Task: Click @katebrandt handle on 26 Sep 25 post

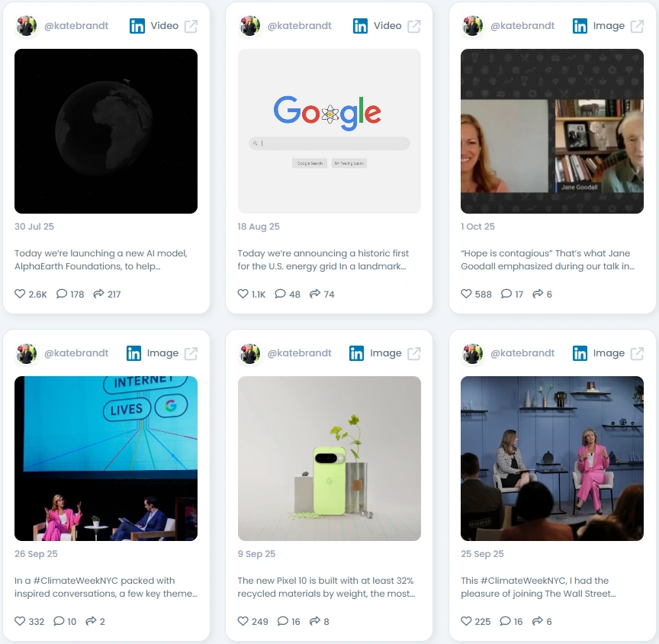Action: pos(76,353)
